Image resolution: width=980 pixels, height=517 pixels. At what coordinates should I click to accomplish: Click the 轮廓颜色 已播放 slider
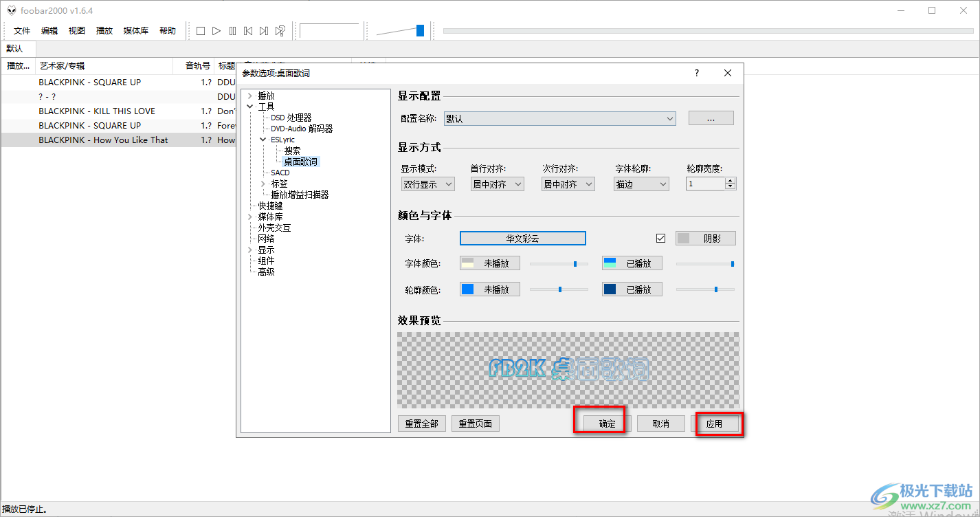[706, 289]
